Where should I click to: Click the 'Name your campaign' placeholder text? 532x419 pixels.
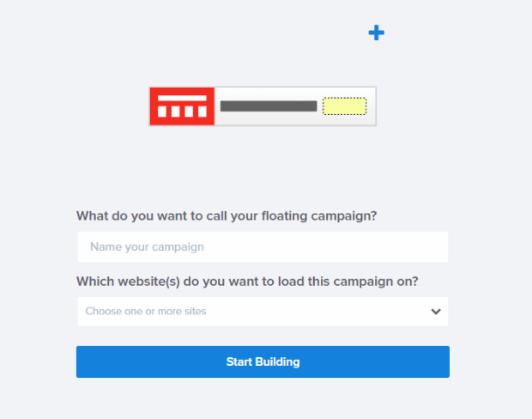tap(147, 247)
